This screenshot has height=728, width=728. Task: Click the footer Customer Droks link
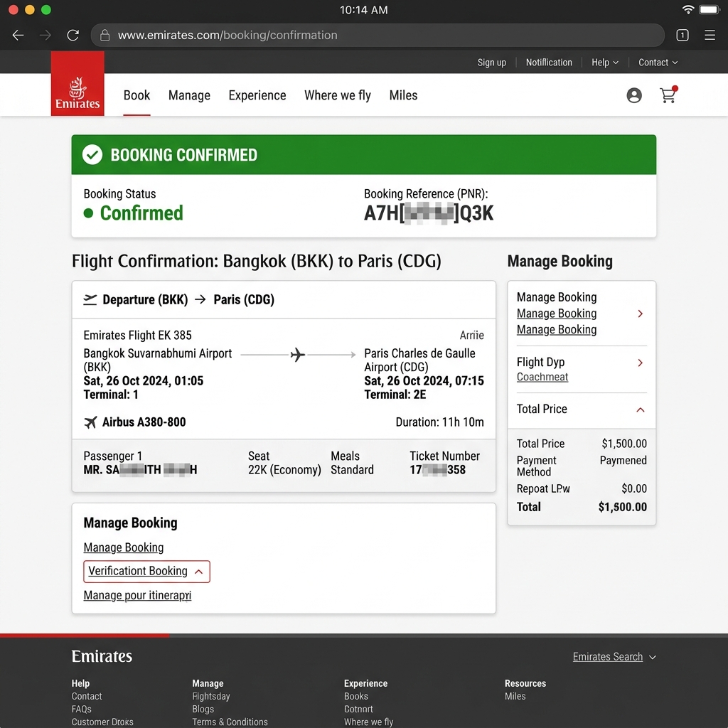tap(102, 722)
